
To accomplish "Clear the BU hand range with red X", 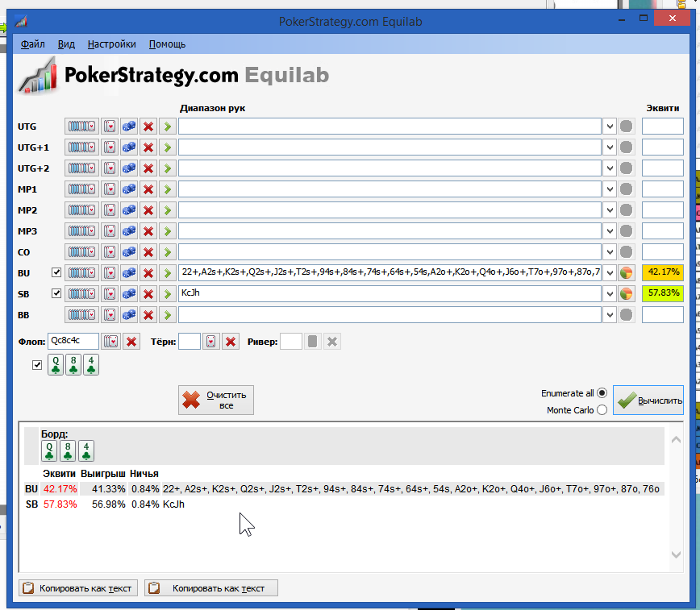I will [x=148, y=273].
